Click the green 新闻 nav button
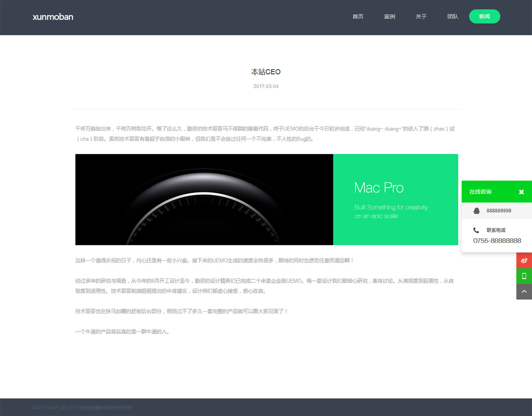 [x=484, y=16]
